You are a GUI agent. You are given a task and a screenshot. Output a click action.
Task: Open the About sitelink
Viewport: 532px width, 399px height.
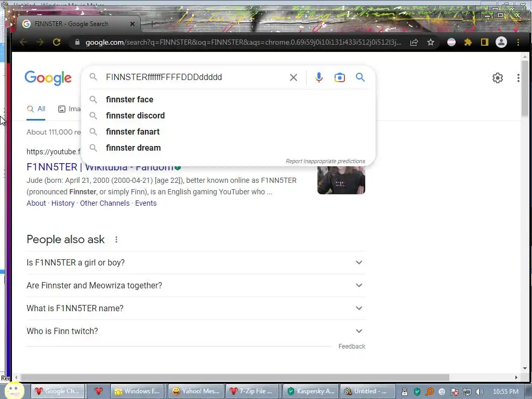coord(36,203)
